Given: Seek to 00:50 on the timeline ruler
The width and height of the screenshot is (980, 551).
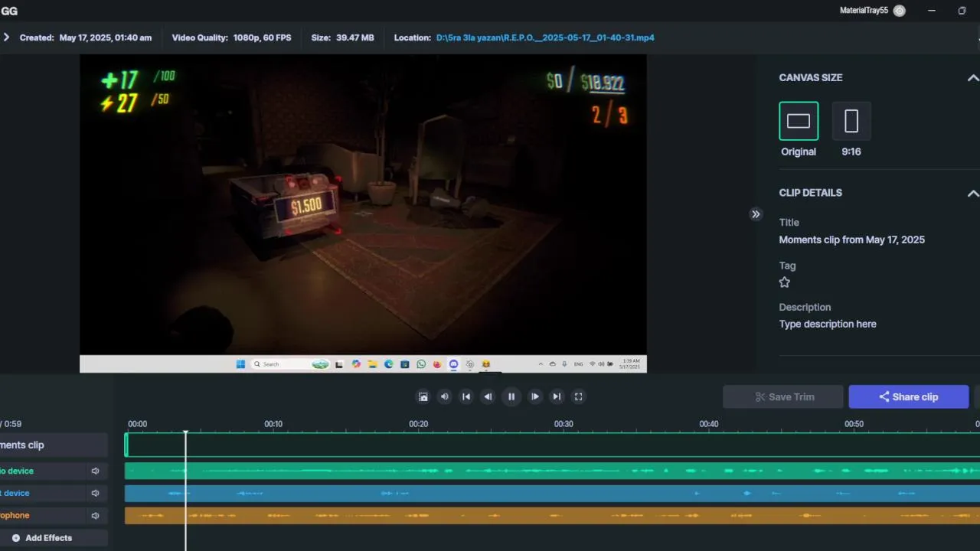Looking at the screenshot, I should click(x=854, y=424).
